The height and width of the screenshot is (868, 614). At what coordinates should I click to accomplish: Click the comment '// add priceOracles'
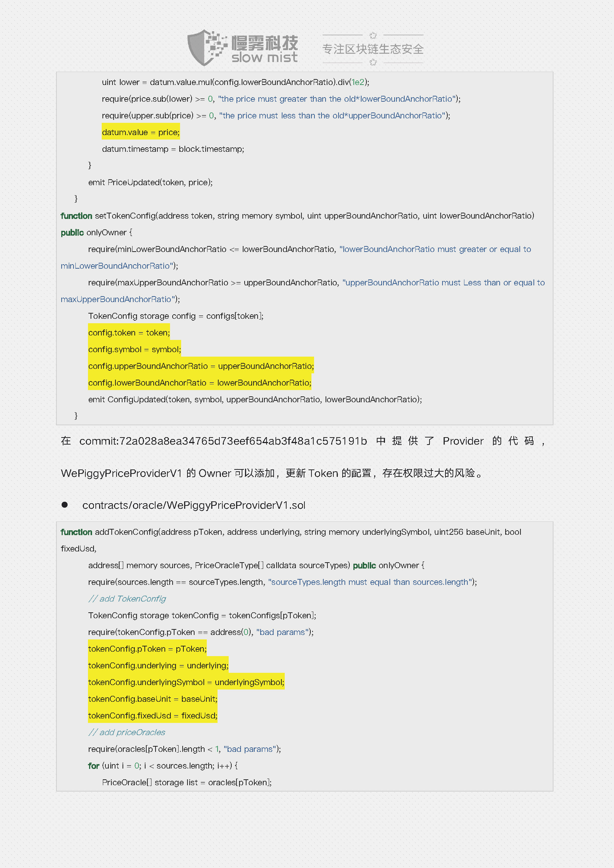127,732
